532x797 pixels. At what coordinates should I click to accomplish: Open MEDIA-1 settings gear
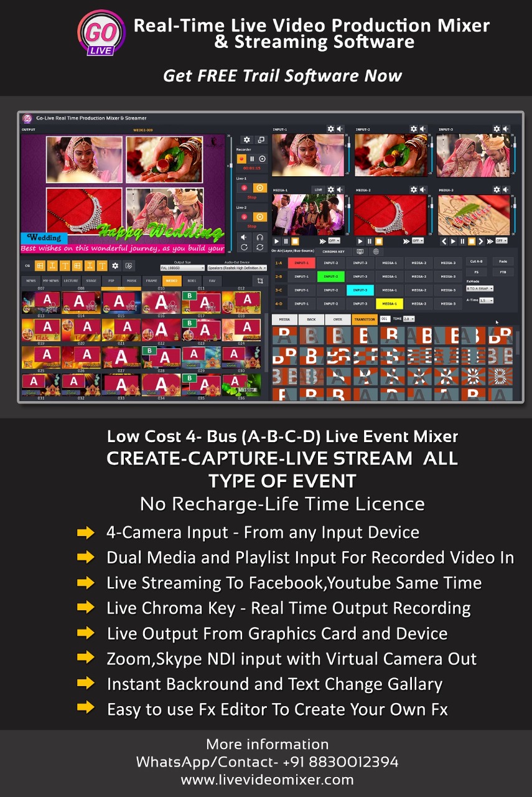click(x=331, y=189)
